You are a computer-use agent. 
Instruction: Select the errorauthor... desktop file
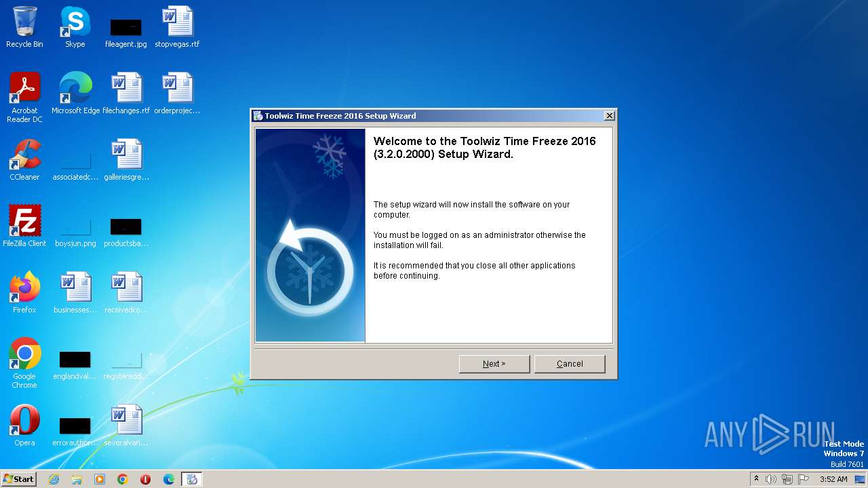(x=75, y=432)
